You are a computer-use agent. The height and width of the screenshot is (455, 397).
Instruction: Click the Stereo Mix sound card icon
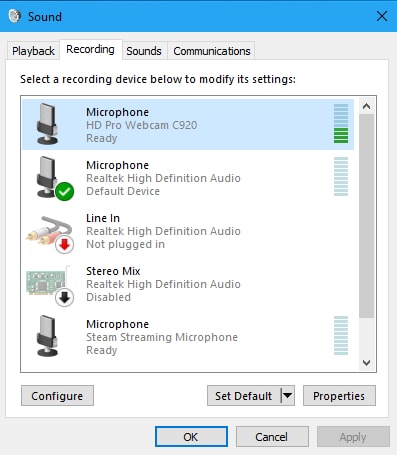point(50,286)
